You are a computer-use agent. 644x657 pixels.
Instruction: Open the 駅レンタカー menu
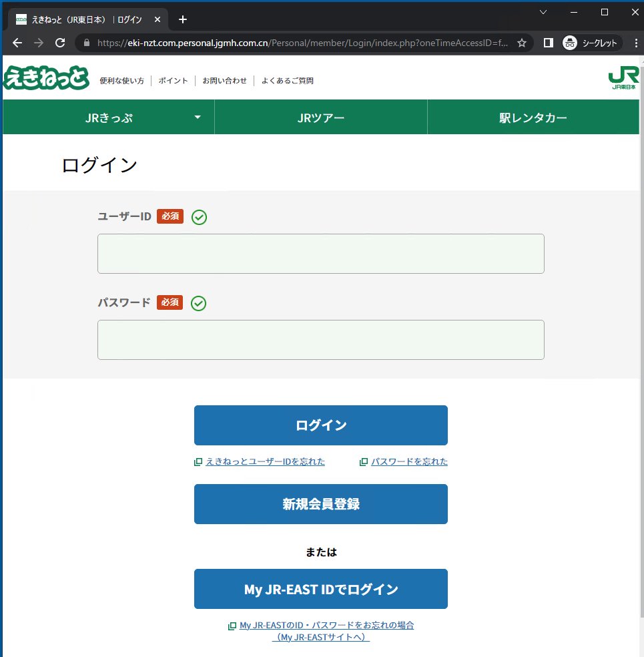point(533,118)
